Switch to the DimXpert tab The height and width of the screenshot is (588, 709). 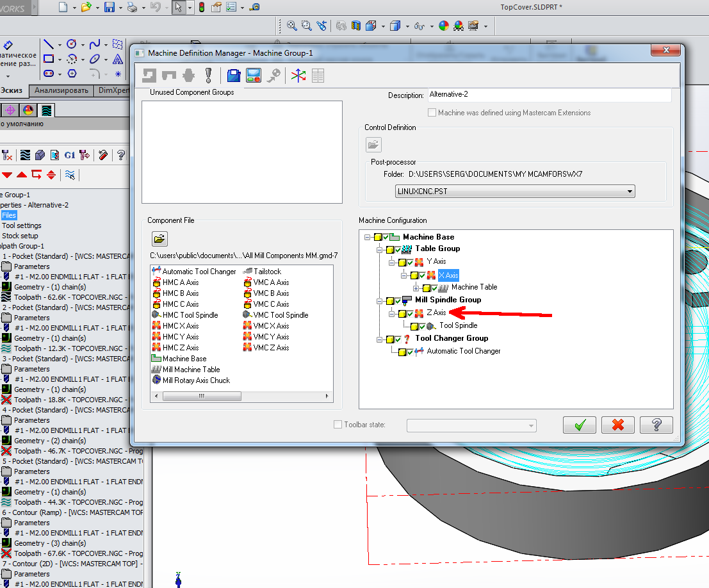click(x=113, y=90)
